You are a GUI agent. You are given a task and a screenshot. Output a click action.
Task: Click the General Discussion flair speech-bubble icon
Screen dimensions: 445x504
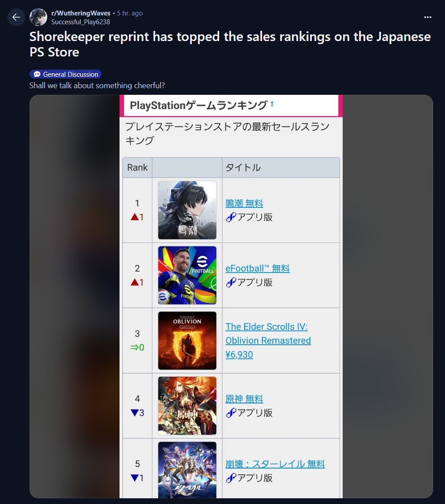[37, 74]
